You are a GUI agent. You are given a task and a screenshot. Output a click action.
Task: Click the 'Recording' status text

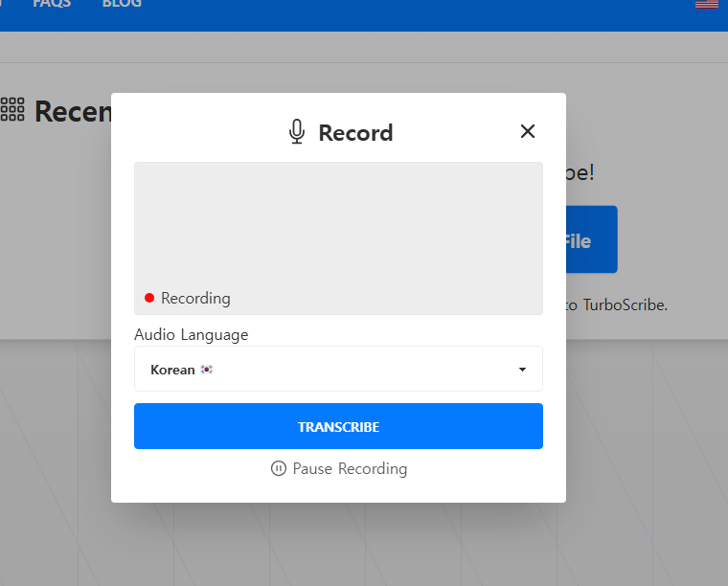click(195, 299)
